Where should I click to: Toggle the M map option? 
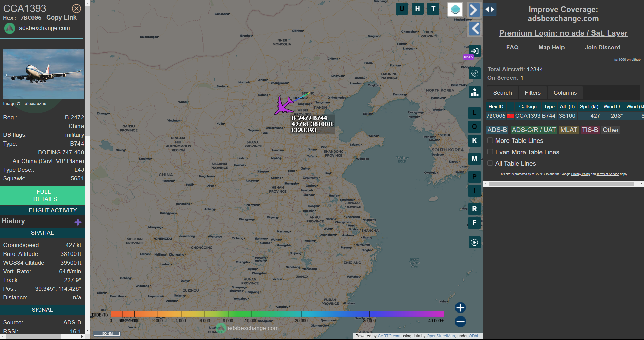pyautogui.click(x=474, y=159)
